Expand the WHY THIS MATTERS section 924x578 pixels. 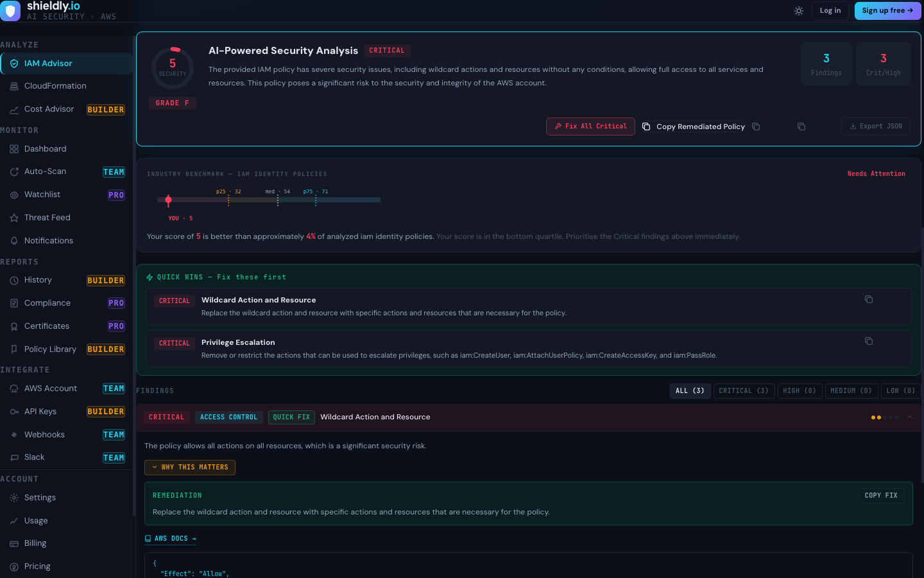coord(190,468)
